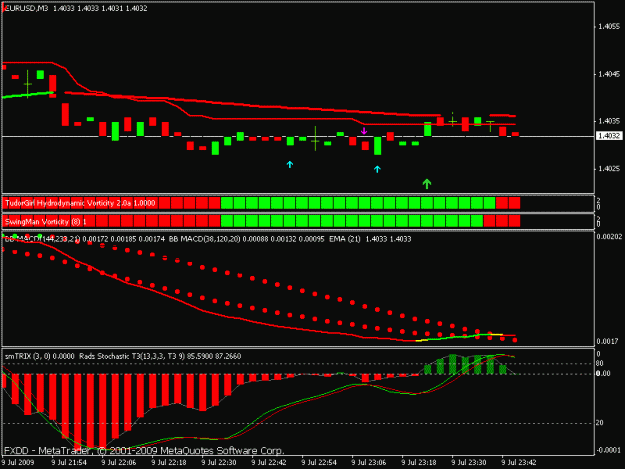Click the 0.00202 scale value
The height and width of the screenshot is (469, 625).
click(x=609, y=237)
